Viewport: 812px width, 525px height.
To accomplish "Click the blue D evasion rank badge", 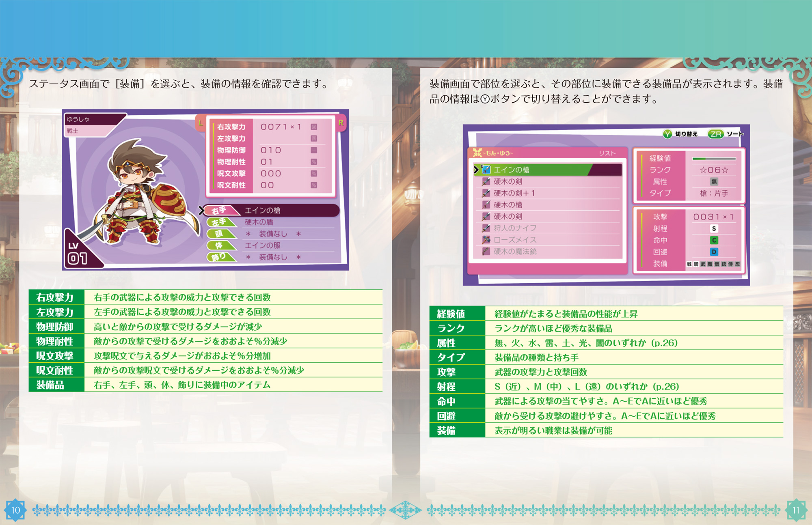I will tap(714, 252).
